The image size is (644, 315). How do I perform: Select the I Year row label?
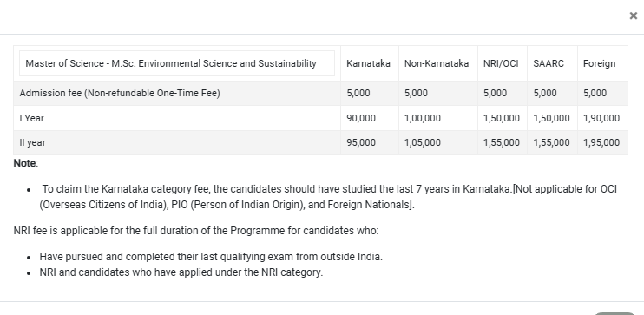[31, 118]
